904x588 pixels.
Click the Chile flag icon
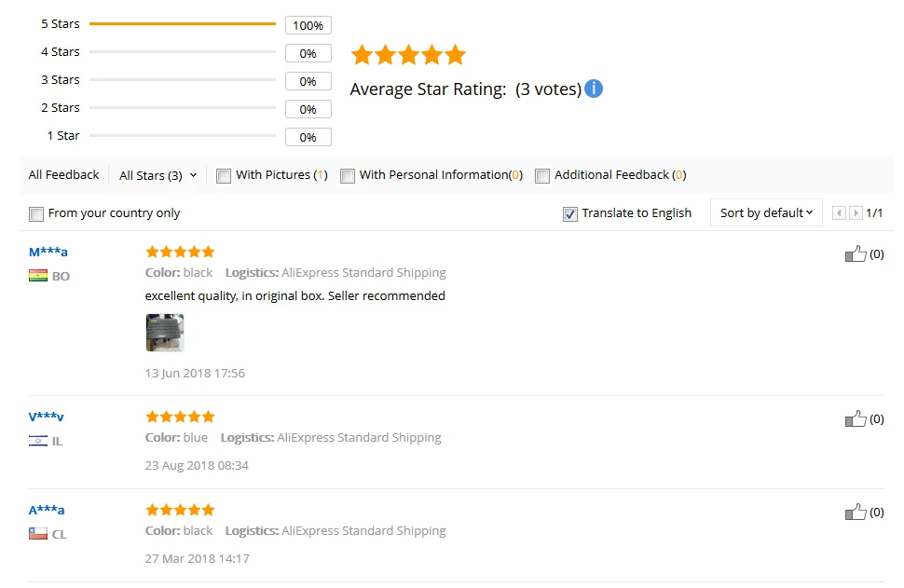point(38,534)
